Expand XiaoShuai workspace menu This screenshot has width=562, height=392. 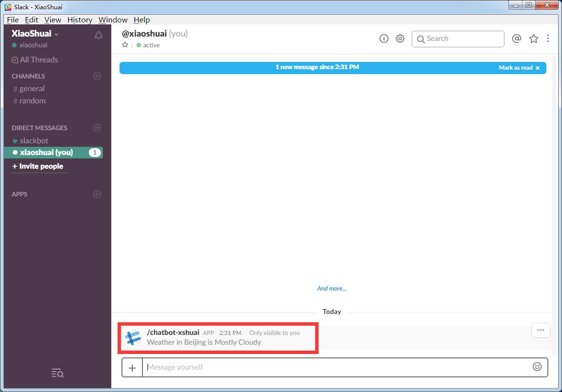point(35,34)
